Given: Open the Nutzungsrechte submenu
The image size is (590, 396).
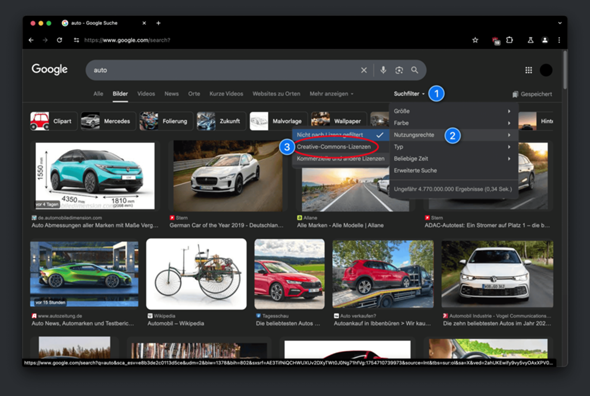Looking at the screenshot, I should point(453,135).
